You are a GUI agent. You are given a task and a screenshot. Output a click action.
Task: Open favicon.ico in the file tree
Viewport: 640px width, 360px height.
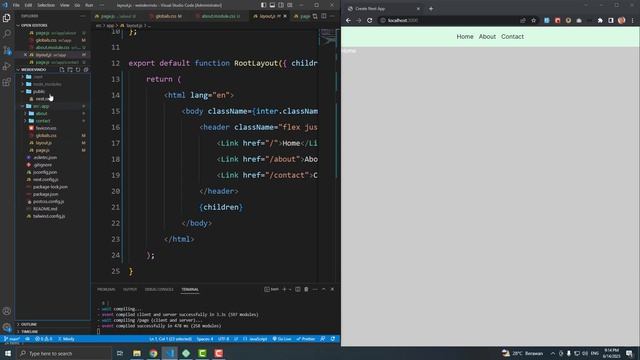pyautogui.click(x=46, y=128)
